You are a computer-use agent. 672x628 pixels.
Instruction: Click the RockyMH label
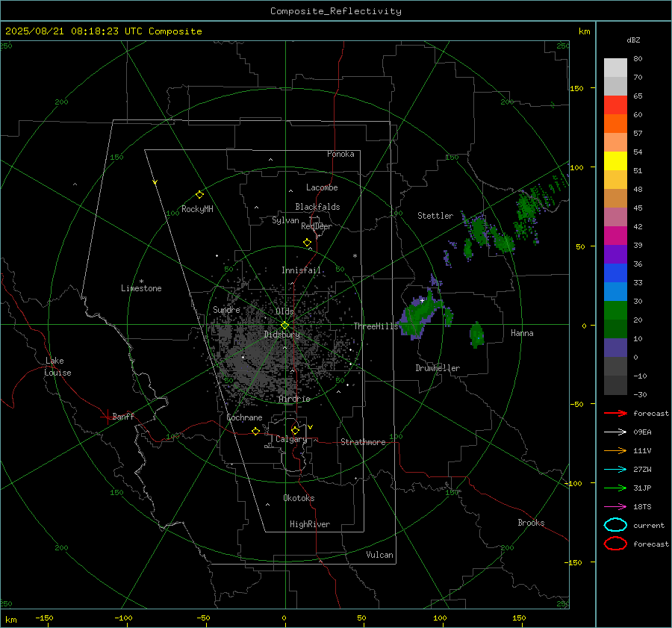197,209
